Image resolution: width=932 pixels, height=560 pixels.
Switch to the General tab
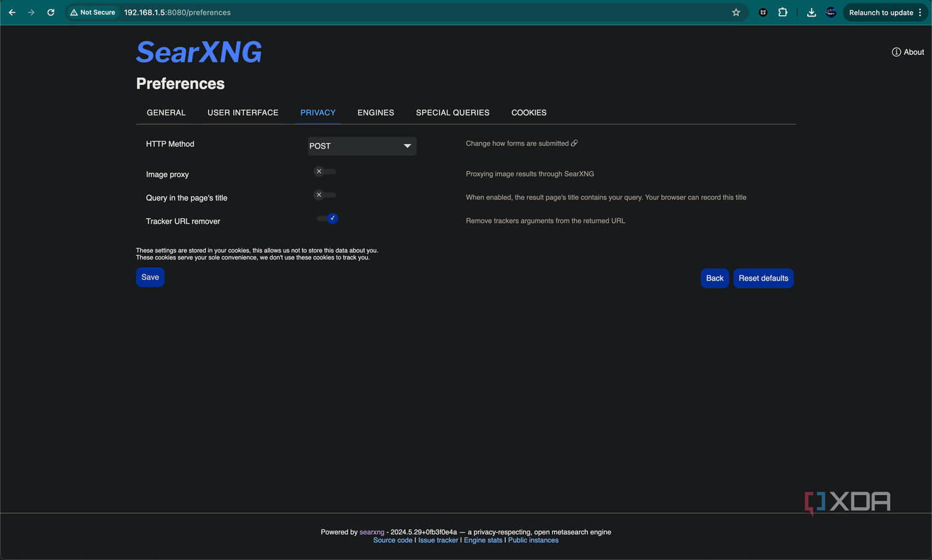[166, 113]
